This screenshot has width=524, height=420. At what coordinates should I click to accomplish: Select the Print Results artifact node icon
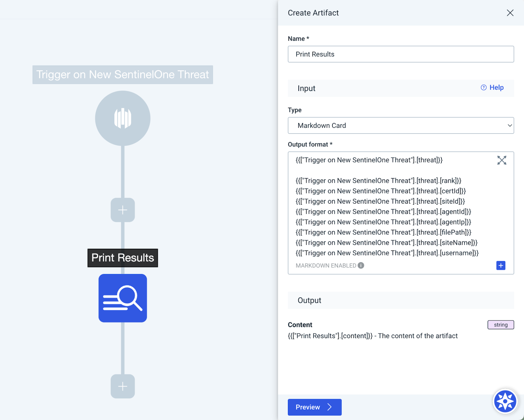point(122,298)
